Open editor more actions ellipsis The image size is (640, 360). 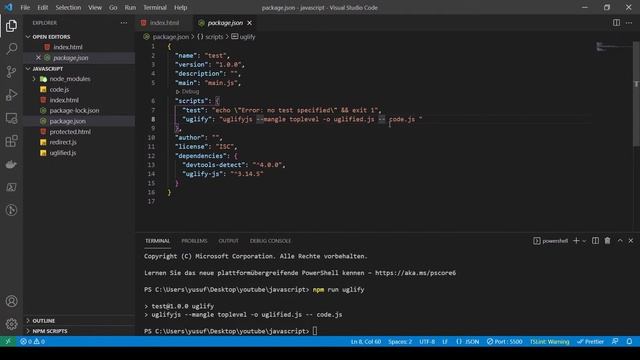click(x=629, y=23)
